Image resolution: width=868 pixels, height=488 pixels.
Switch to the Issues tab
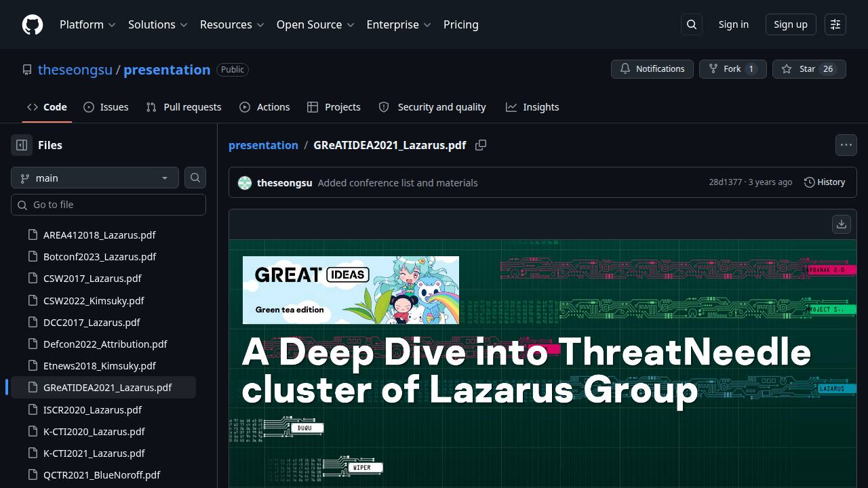pos(106,107)
